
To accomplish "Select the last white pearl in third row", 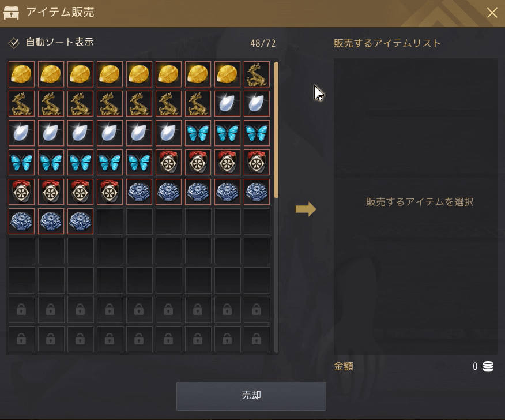I will (168, 133).
